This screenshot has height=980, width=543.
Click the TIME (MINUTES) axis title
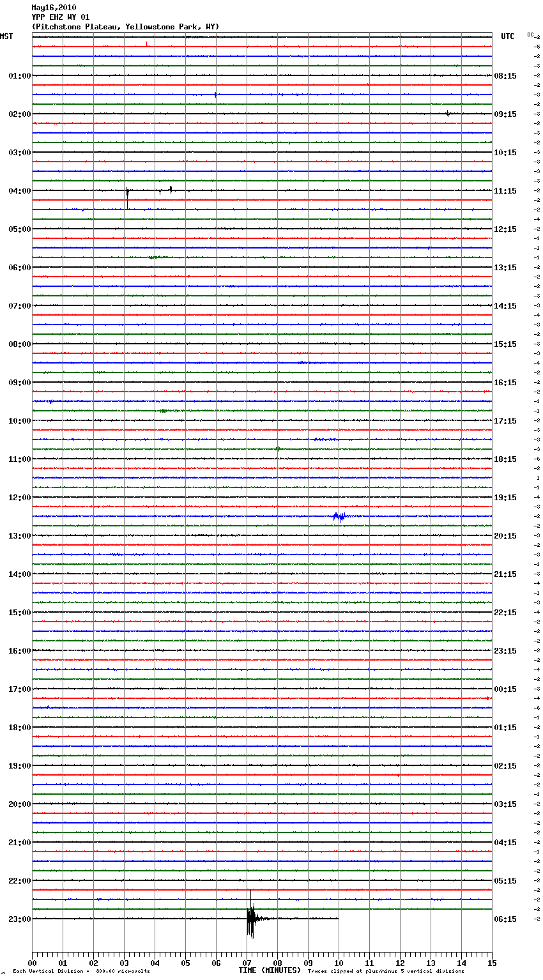coord(270,970)
